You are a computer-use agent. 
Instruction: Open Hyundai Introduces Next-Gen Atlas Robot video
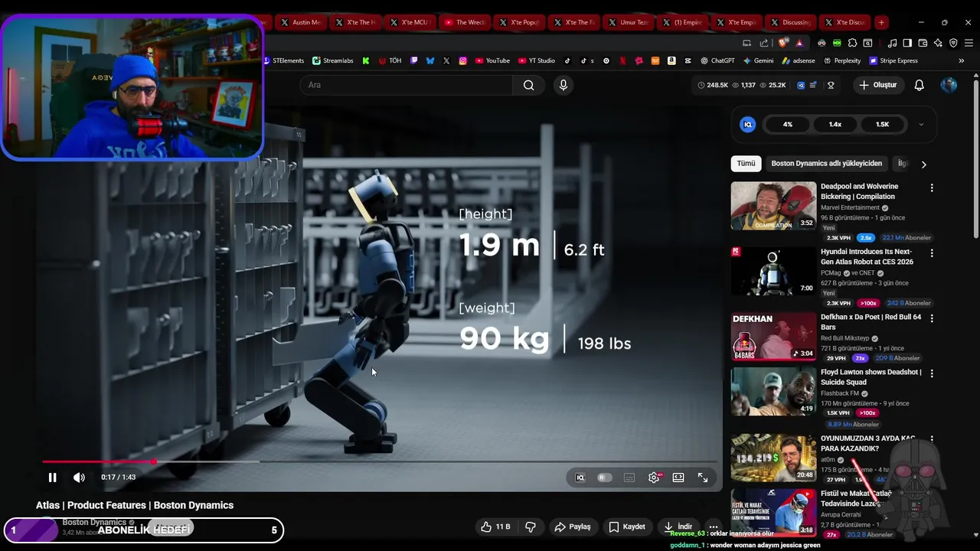pyautogui.click(x=773, y=271)
